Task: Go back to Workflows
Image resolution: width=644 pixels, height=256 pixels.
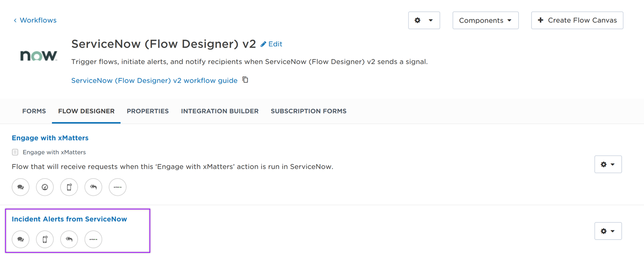Action: click(x=35, y=20)
